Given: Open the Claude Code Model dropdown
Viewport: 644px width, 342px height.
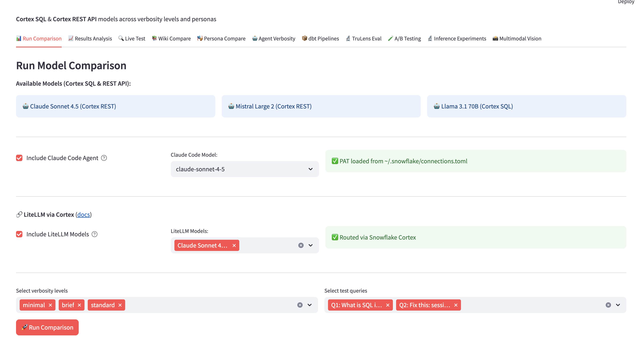Looking at the screenshot, I should click(245, 169).
